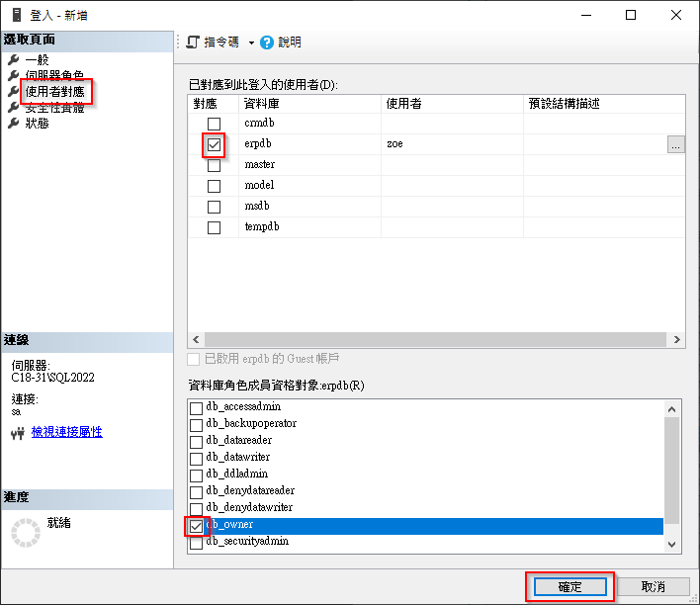700x605 pixels.
Task: Enable the db_datawriter role checkbox
Action: pyautogui.click(x=196, y=459)
